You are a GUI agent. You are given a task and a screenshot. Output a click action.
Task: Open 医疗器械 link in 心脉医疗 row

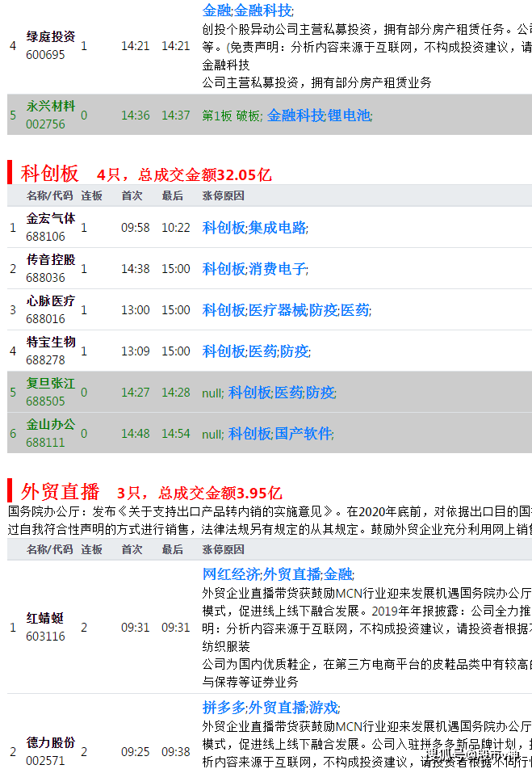277,310
